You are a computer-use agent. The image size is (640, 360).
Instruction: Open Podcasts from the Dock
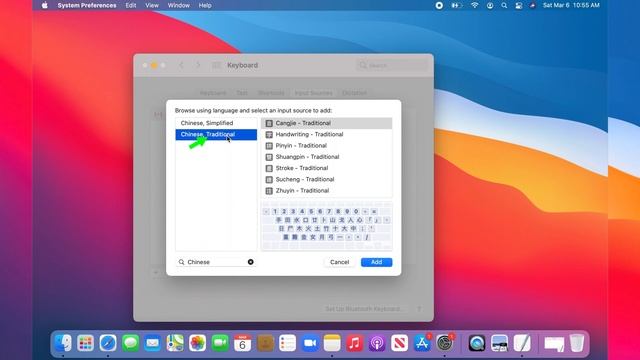pyautogui.click(x=377, y=343)
